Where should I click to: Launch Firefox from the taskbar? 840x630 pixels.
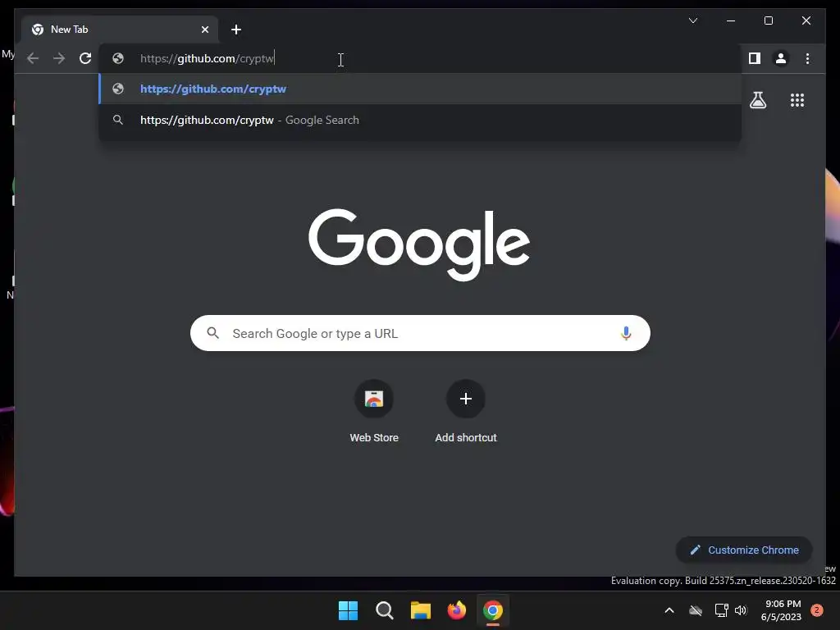tap(456, 610)
